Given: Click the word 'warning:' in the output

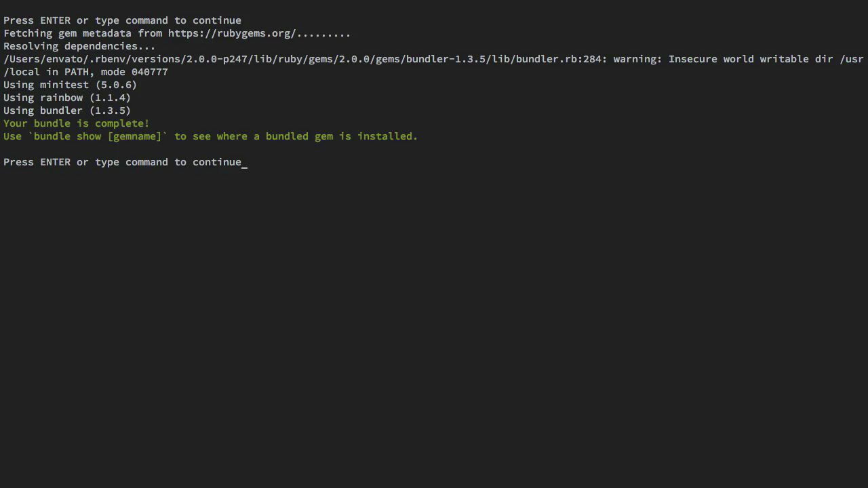Looking at the screenshot, I should [x=637, y=59].
